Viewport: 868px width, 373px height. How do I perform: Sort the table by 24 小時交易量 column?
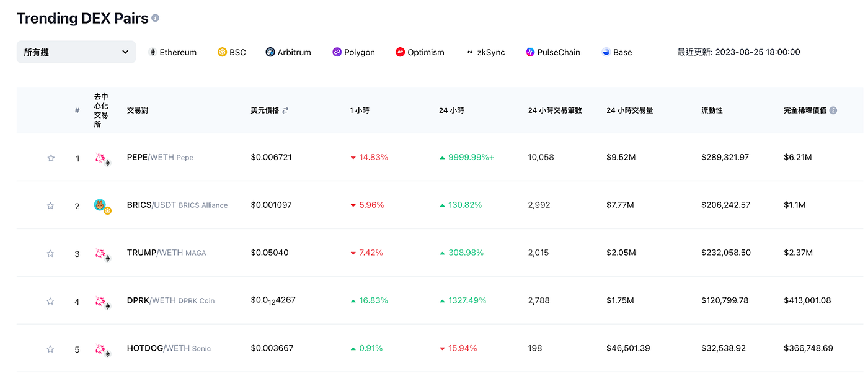631,110
